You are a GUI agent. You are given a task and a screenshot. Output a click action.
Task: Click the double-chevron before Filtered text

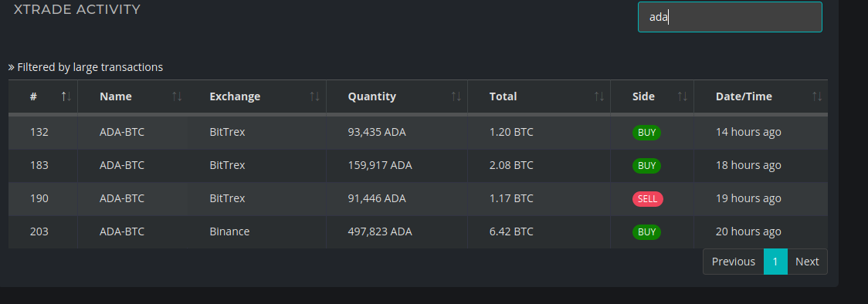11,67
